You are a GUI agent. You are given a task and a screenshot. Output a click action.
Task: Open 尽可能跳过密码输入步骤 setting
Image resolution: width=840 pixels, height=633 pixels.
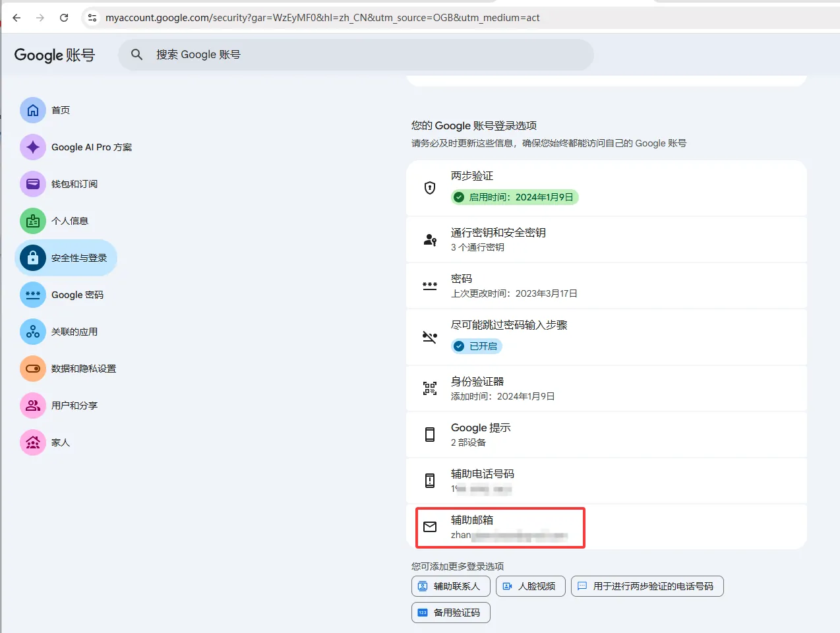tap(607, 337)
